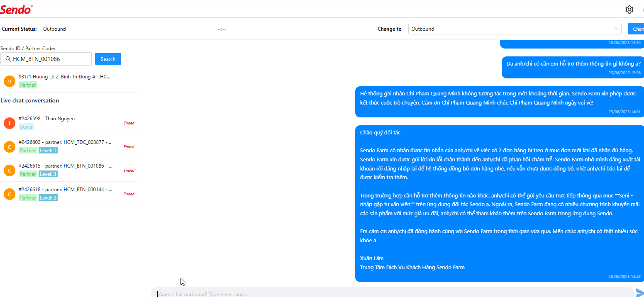644x297 pixels.
Task: Click orange avatar 9 of partner address
Action: coord(10,81)
